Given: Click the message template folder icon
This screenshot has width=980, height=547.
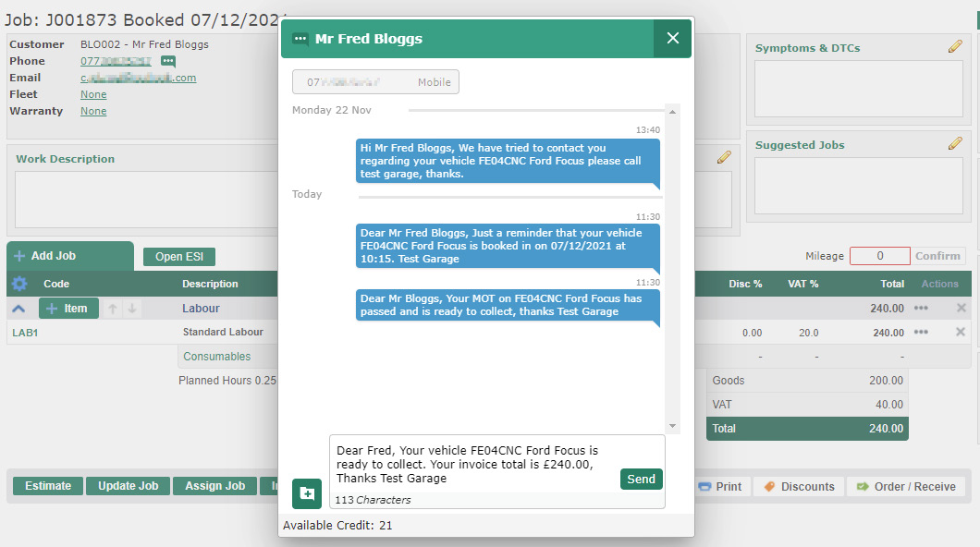Looking at the screenshot, I should click(x=306, y=493).
